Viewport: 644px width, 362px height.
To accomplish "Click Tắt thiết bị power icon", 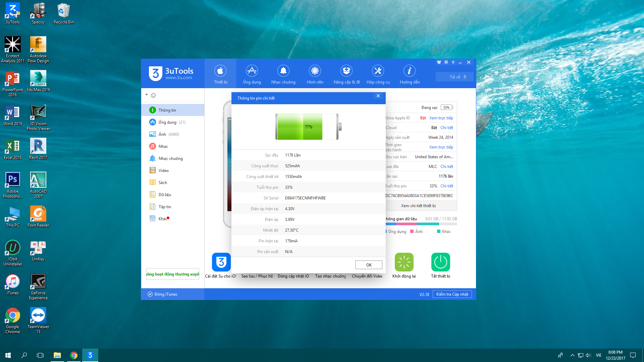I will 440,262.
